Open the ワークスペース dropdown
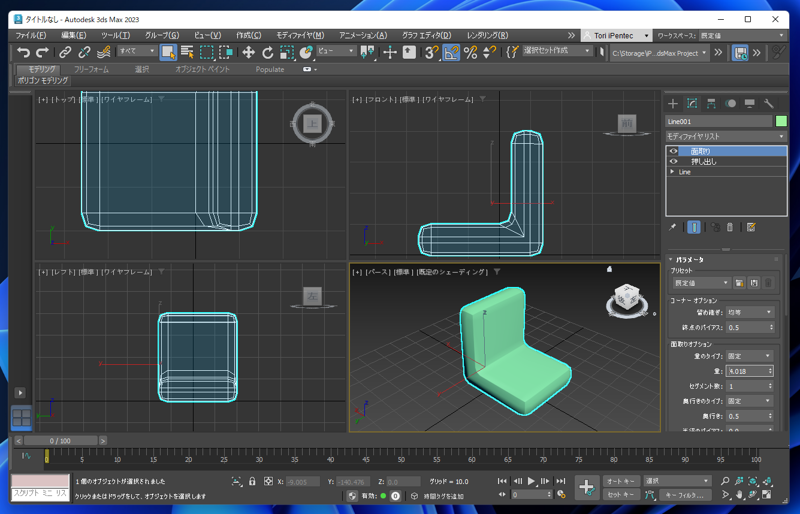800x514 pixels. point(742,35)
